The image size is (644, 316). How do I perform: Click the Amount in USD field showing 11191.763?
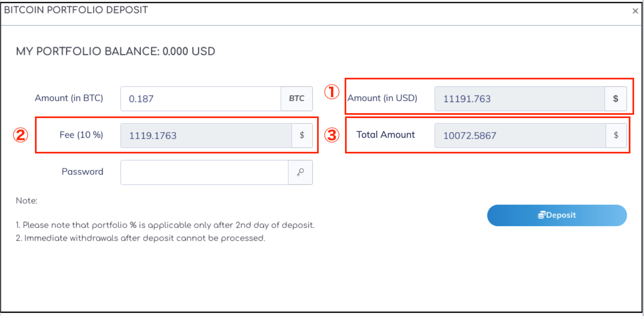[519, 99]
